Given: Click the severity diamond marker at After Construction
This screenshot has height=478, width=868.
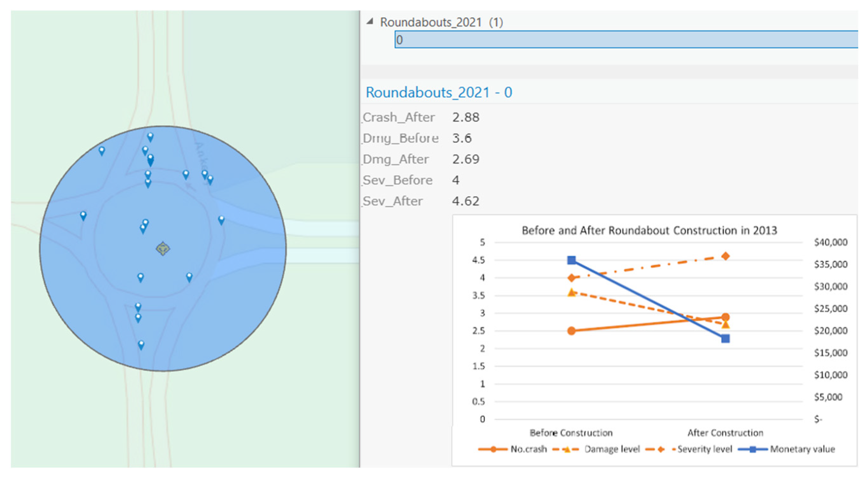Looking at the screenshot, I should tap(725, 256).
